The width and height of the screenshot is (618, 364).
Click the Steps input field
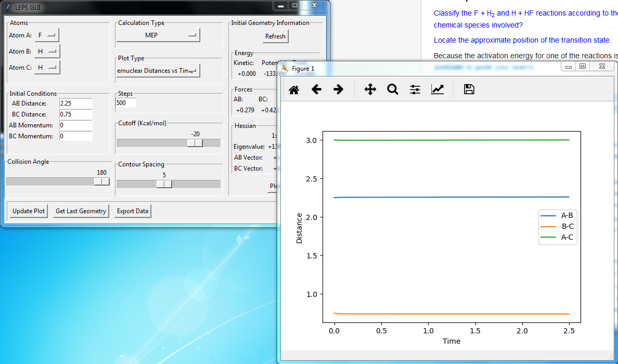point(126,103)
